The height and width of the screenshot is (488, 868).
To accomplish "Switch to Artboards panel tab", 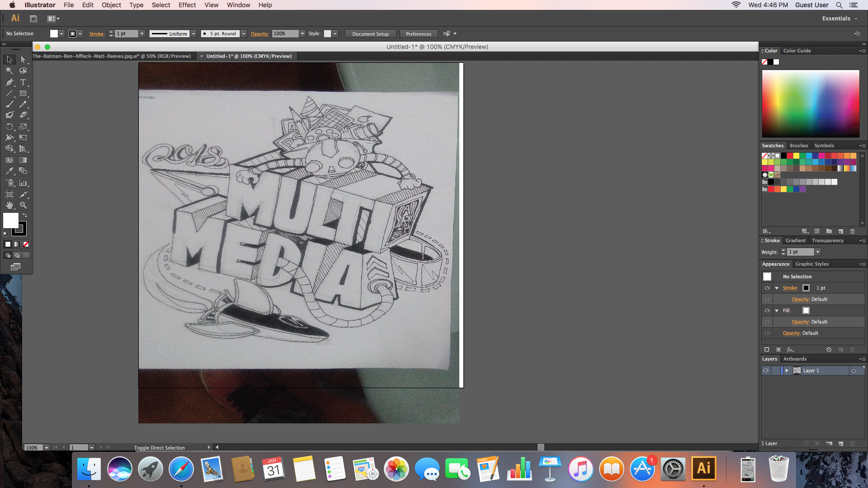I will 795,359.
